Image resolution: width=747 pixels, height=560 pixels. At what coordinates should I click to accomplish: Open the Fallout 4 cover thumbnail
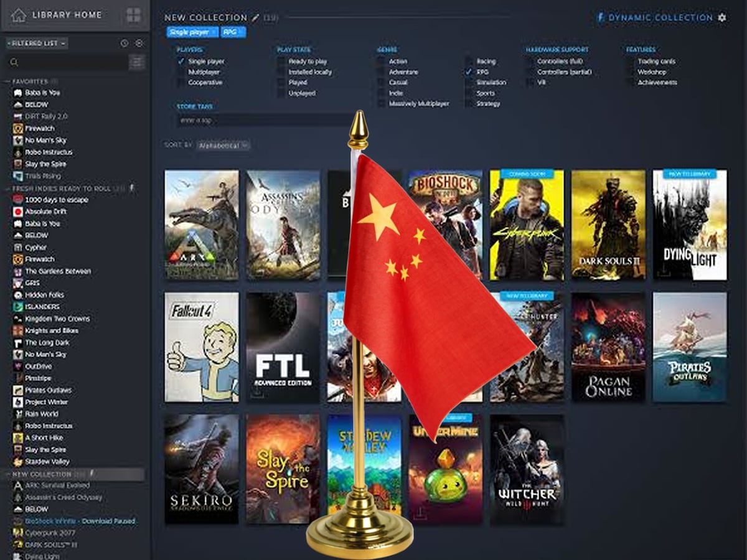coord(202,347)
